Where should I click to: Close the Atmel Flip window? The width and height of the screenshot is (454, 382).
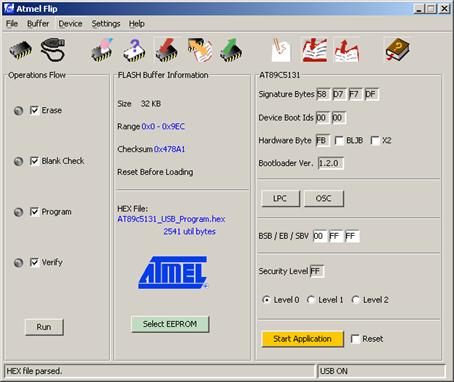444,9
